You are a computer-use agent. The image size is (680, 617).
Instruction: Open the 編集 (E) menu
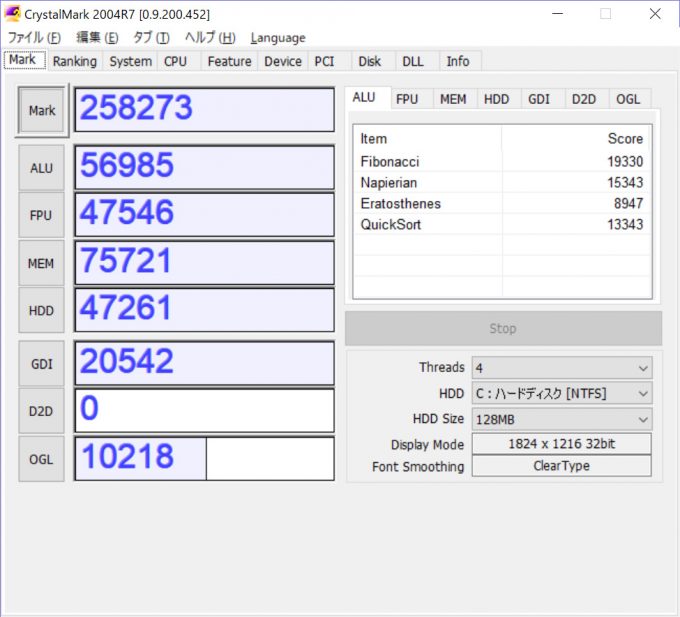pos(97,38)
